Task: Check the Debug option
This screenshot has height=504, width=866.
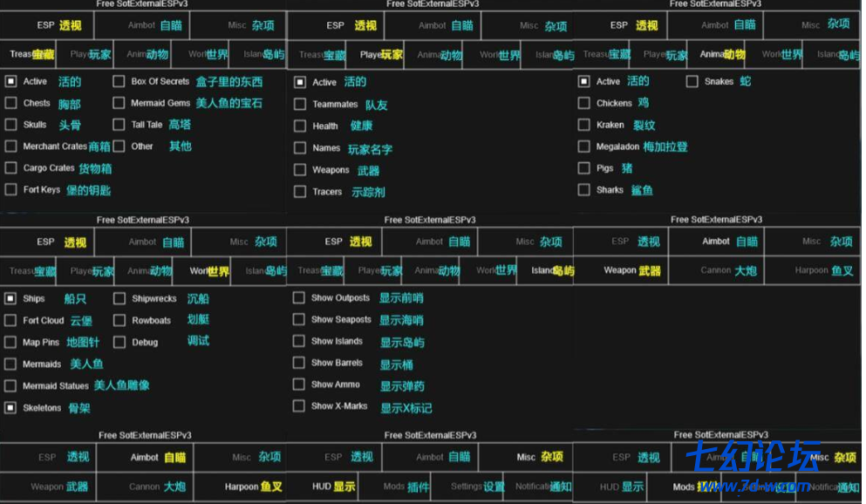Action: click(x=119, y=343)
